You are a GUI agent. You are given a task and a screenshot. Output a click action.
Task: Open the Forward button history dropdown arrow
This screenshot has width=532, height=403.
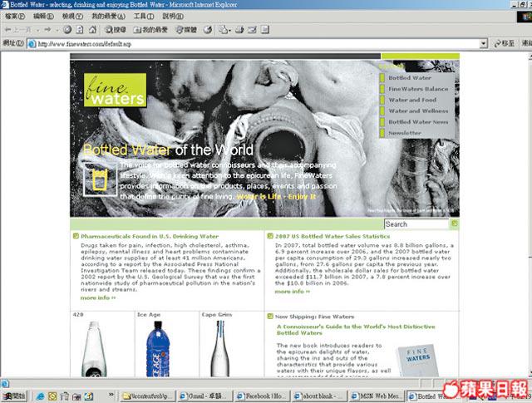pos(57,30)
